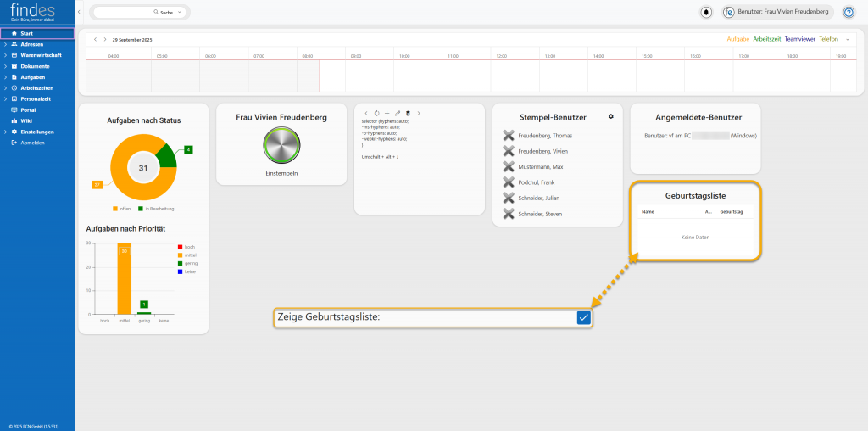
Task: Toggle stamp status for Mustermann, Max
Action: [x=509, y=166]
